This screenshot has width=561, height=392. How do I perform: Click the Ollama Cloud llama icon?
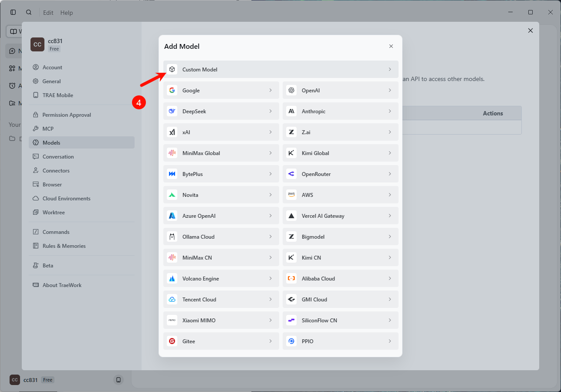(x=172, y=237)
